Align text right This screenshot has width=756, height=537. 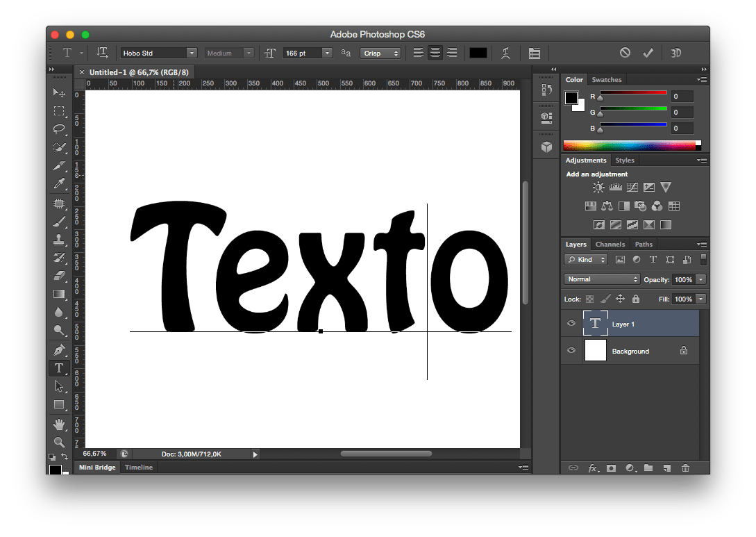452,53
